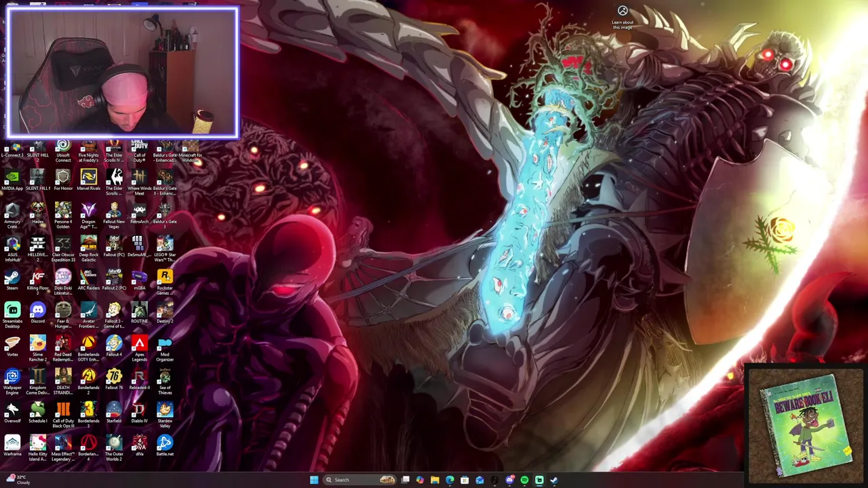Viewport: 868px width, 488px height.
Task: Select the Marvel Rivals shortcut
Action: click(88, 181)
